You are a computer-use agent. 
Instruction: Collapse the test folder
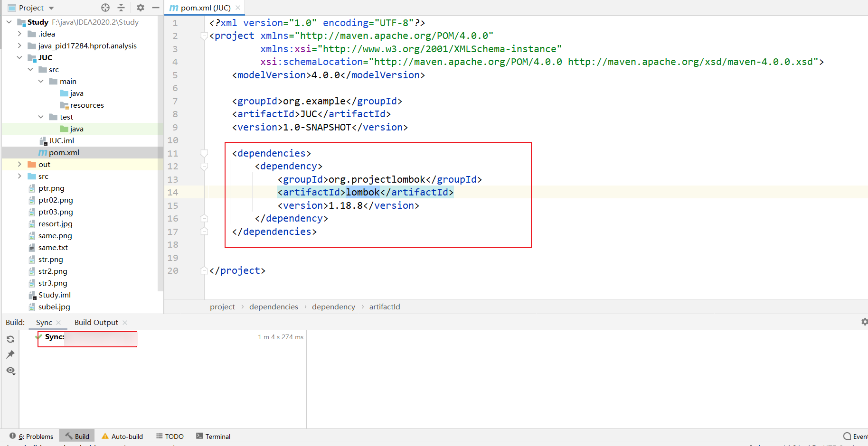(x=41, y=117)
